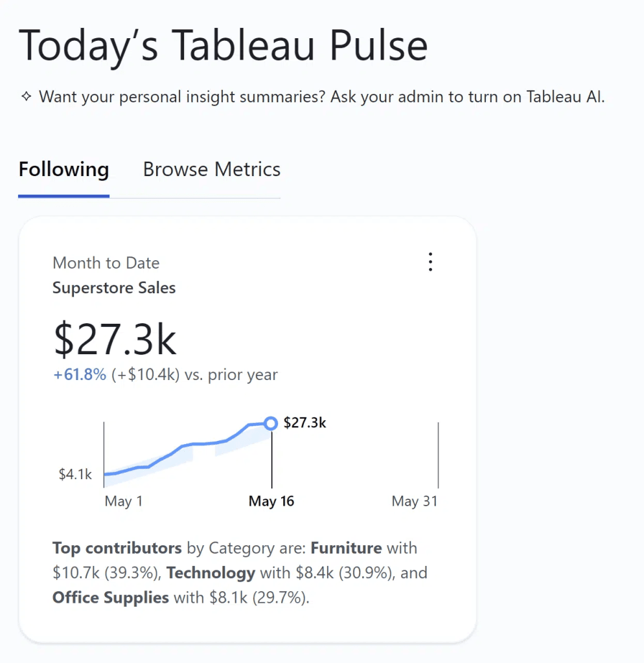Open the Superstore Sales metric title
The image size is (644, 663).
(114, 288)
